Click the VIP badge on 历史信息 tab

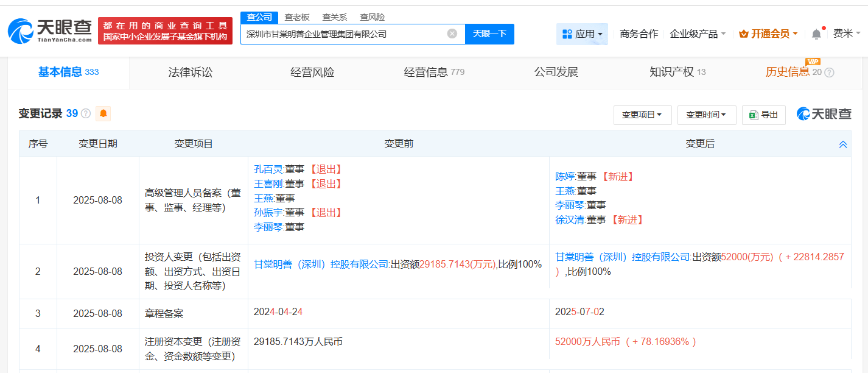pyautogui.click(x=812, y=62)
